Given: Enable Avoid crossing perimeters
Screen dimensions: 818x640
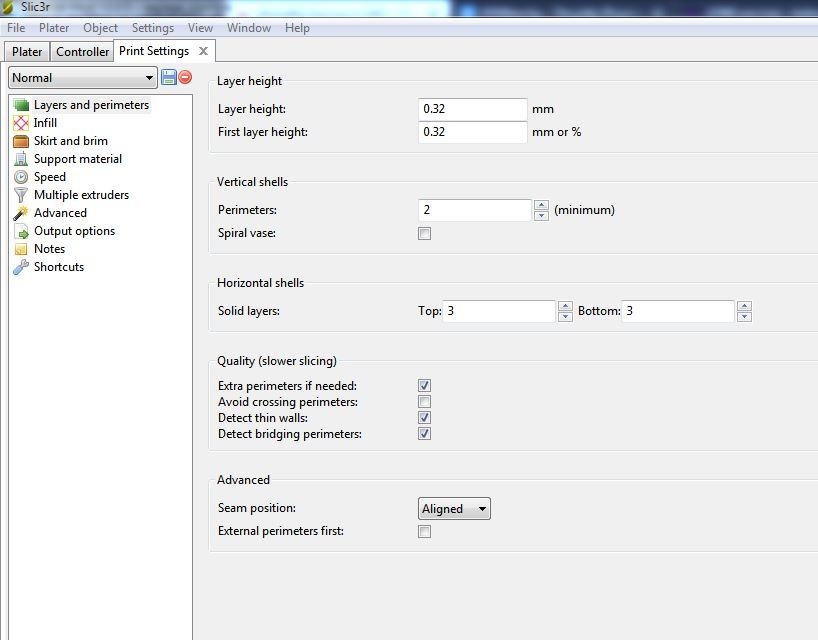Looking at the screenshot, I should [x=425, y=402].
